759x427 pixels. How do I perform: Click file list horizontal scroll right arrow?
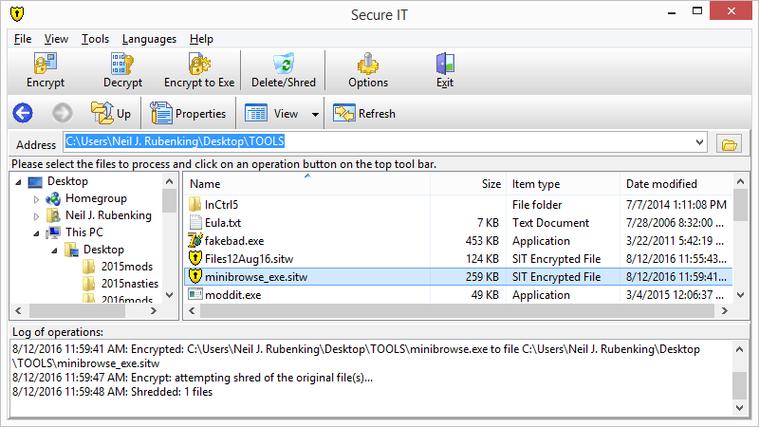[x=725, y=311]
